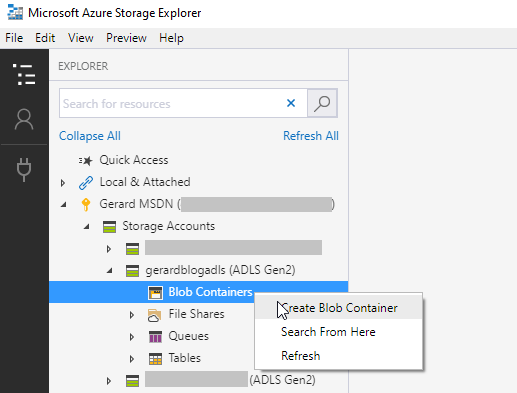Choose Create Blob Container from context menu
This screenshot has width=517, height=393.
339,308
